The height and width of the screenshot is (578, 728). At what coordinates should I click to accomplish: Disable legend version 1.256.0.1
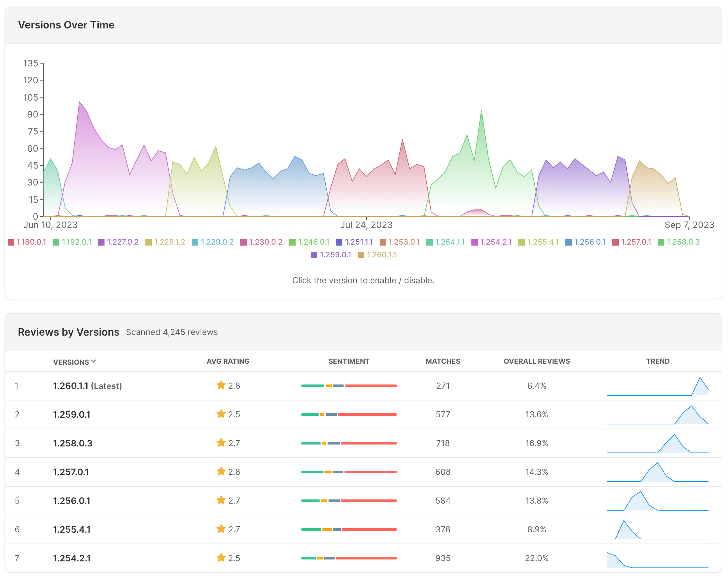coord(585,242)
